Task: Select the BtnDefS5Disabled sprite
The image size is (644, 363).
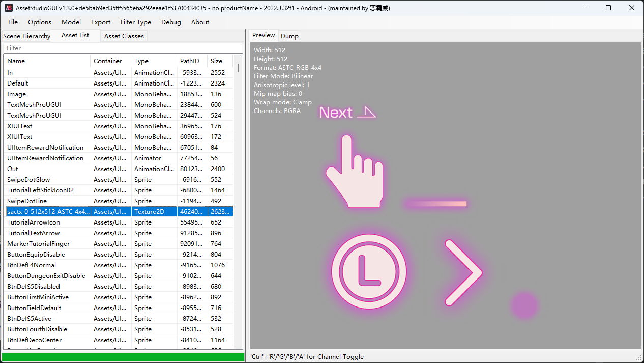Action: click(120, 287)
